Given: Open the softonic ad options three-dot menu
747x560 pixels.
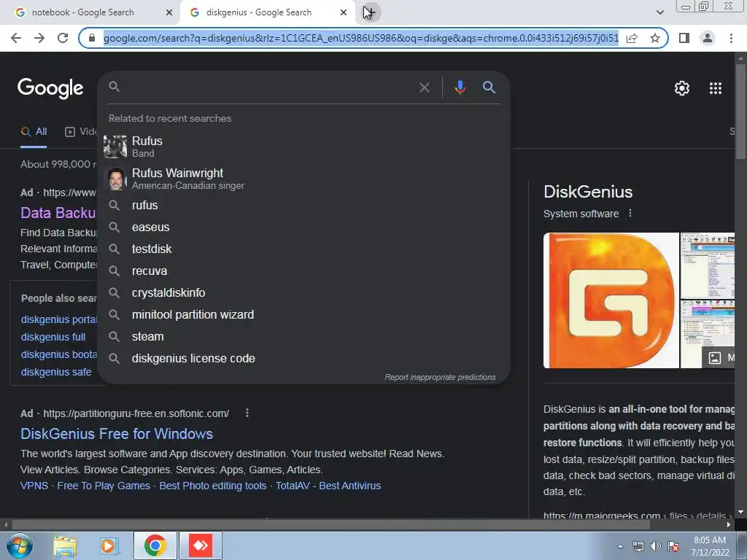Looking at the screenshot, I should 247,413.
